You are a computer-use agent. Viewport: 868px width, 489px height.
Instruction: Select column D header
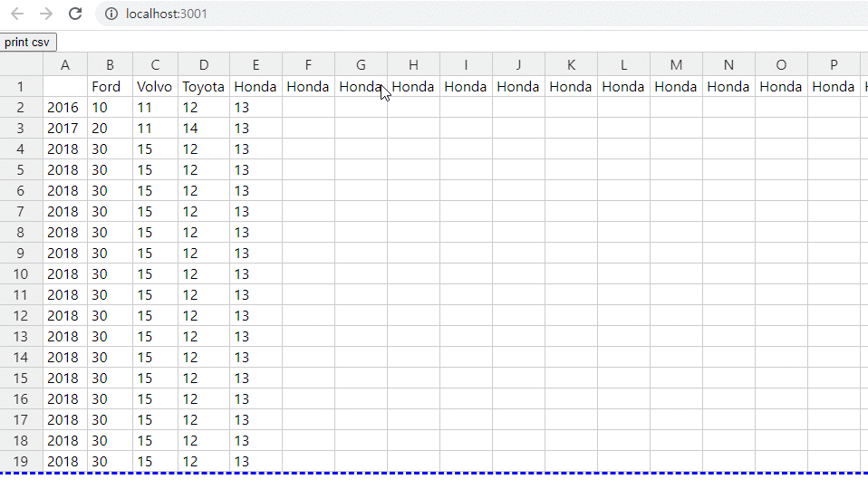pyautogui.click(x=204, y=64)
